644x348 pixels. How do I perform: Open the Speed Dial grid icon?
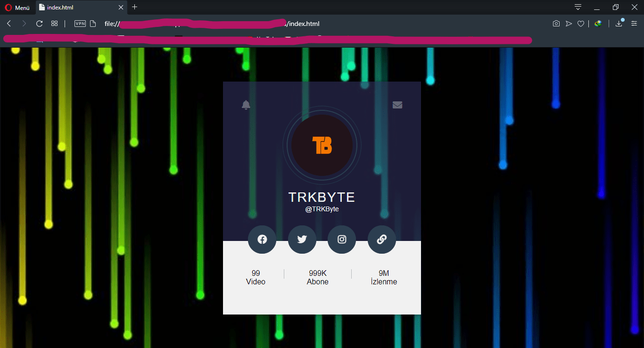pyautogui.click(x=54, y=24)
